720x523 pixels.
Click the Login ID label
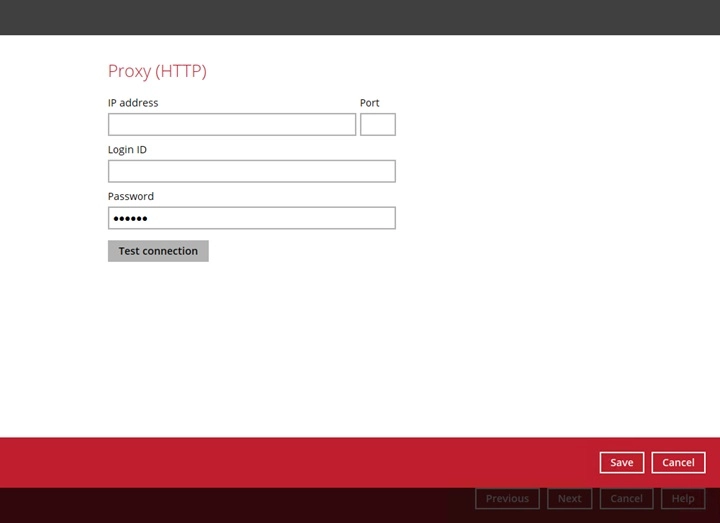coord(127,150)
